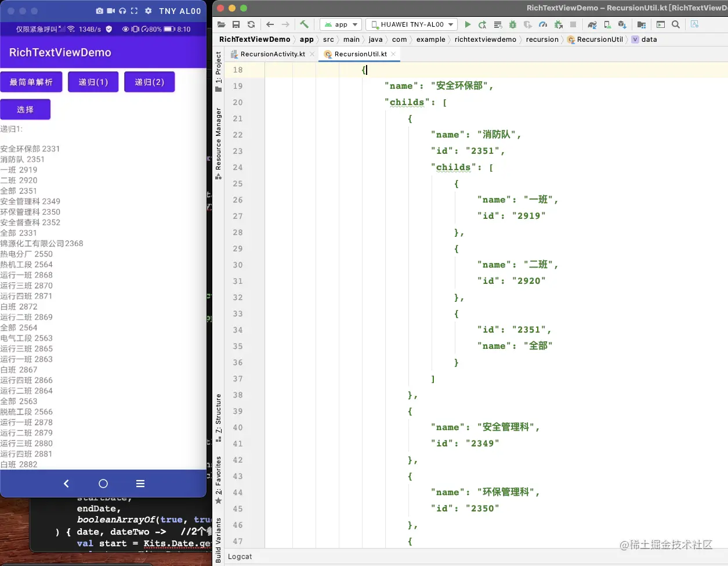Screen dimensions: 728x566
Task: Open the Logcat tool window
Action: (240, 557)
